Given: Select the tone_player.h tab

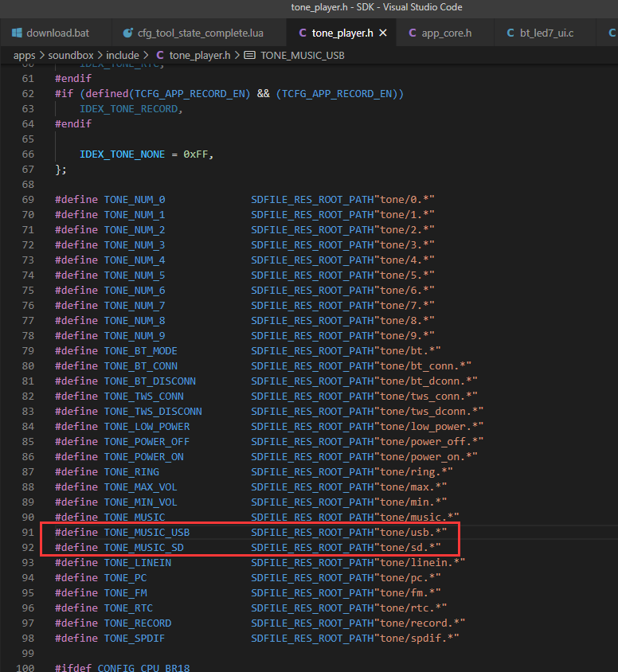Looking at the screenshot, I should point(342,33).
